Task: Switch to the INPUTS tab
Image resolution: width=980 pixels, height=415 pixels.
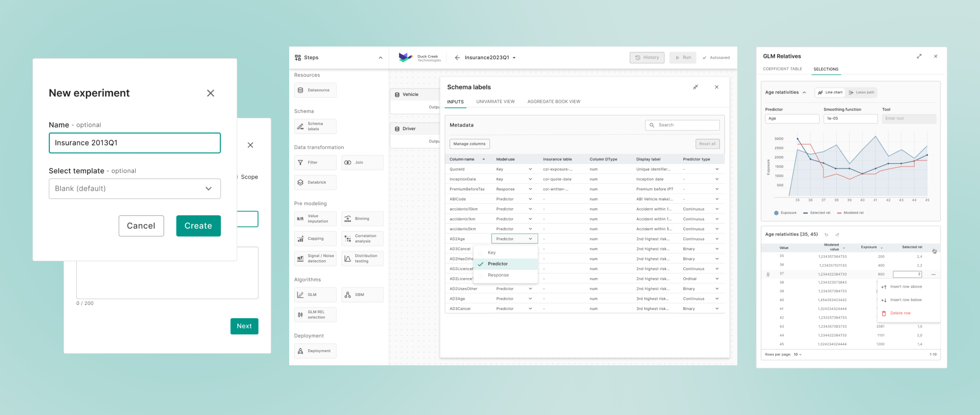Action: [455, 102]
